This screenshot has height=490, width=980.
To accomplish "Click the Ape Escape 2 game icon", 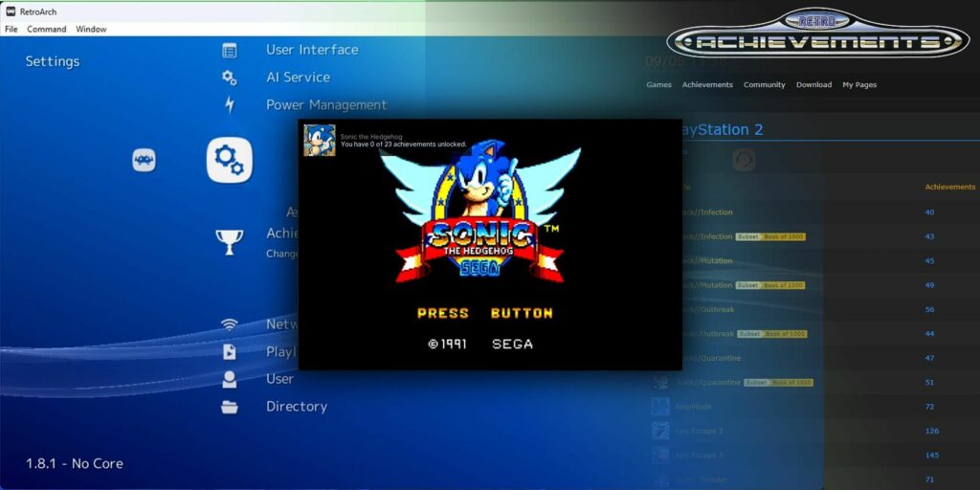I will pyautogui.click(x=660, y=432).
